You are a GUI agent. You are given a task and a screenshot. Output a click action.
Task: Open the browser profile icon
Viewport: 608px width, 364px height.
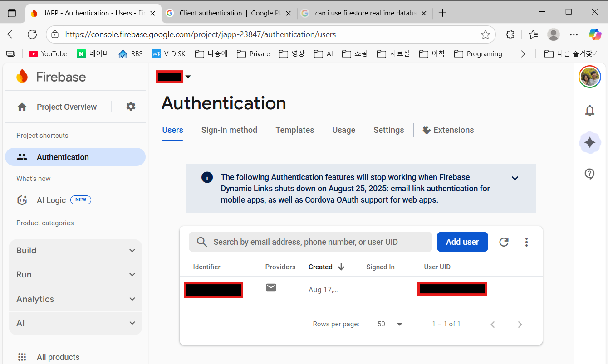click(x=554, y=34)
